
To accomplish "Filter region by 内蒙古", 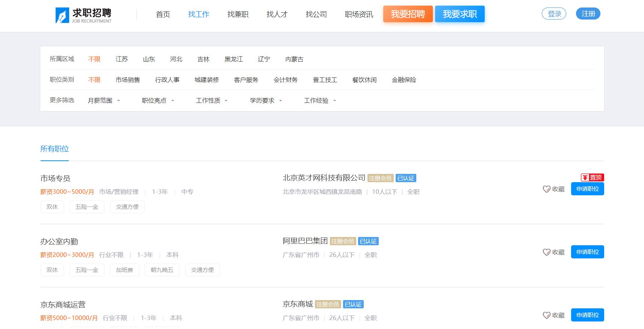I will tap(294, 59).
